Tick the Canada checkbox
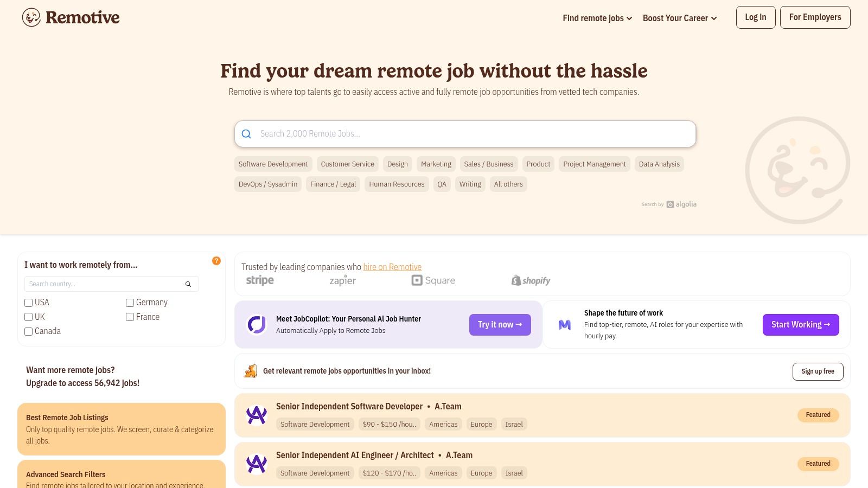868x488 pixels. coord(29,331)
